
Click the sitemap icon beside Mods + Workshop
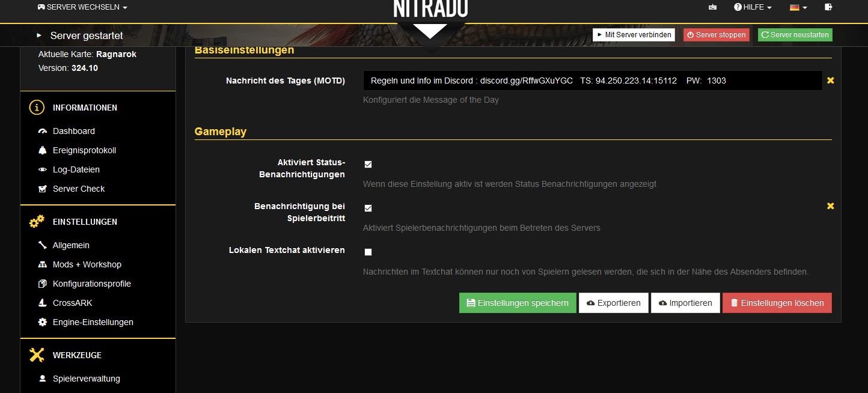pyautogui.click(x=42, y=264)
